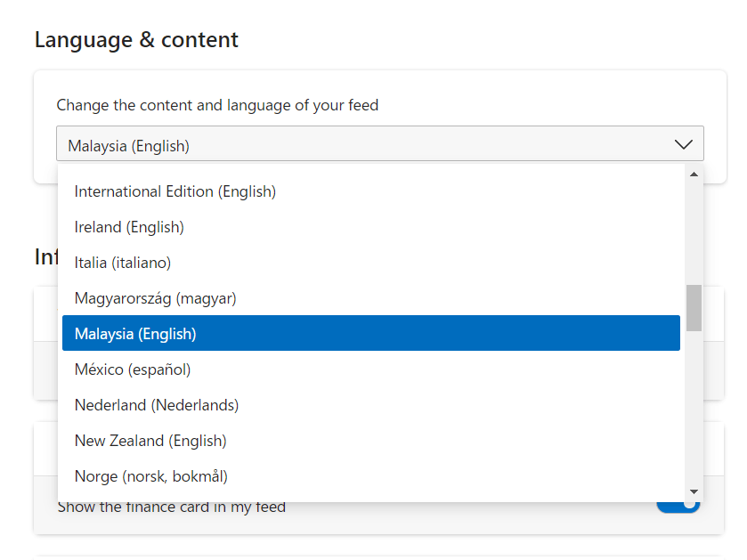
Task: Click the dropdown list's scrollbar thumb
Action: pyautogui.click(x=694, y=307)
